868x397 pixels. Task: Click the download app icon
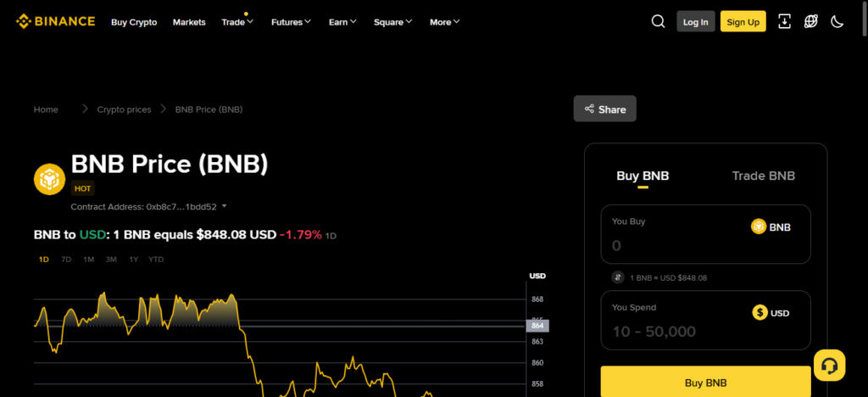(784, 21)
